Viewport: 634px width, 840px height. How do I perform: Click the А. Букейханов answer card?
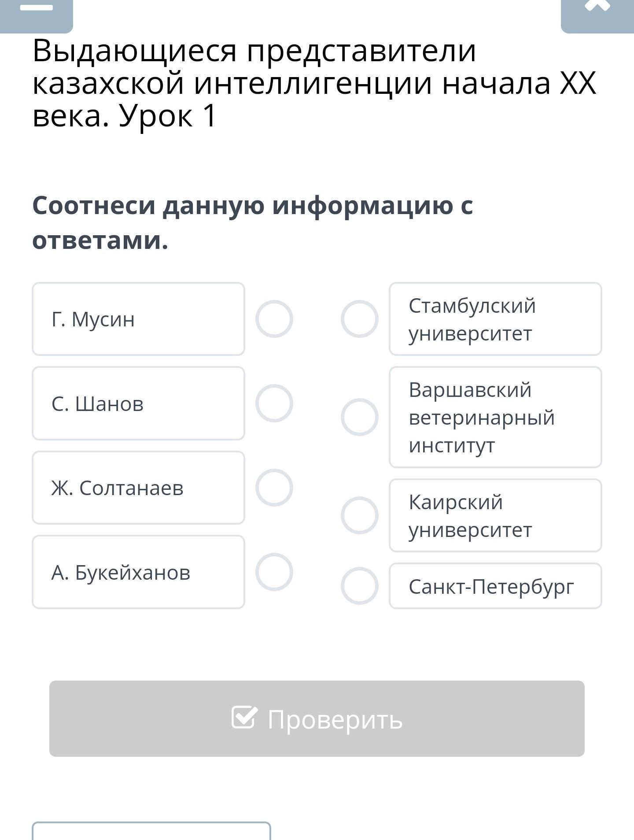tap(138, 572)
